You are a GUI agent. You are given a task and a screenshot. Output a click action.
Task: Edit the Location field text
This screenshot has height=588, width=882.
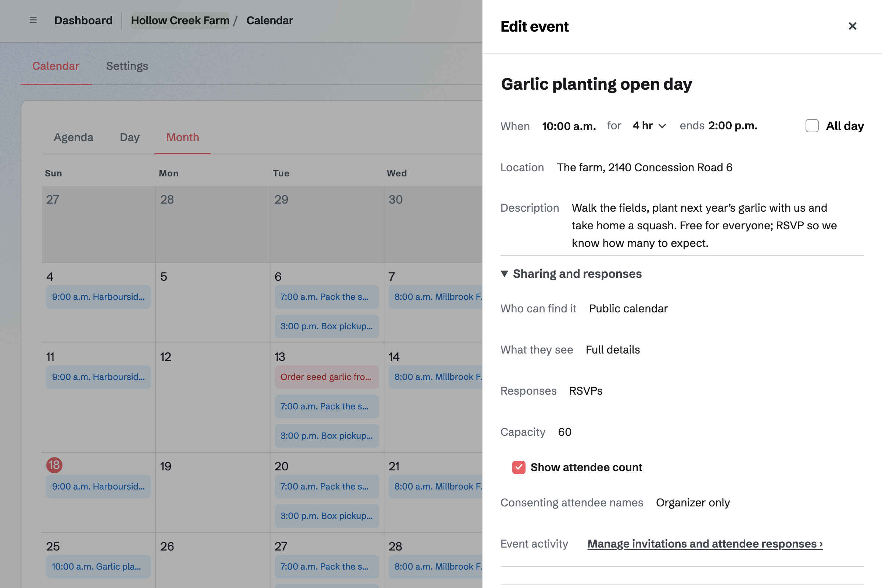coord(644,167)
